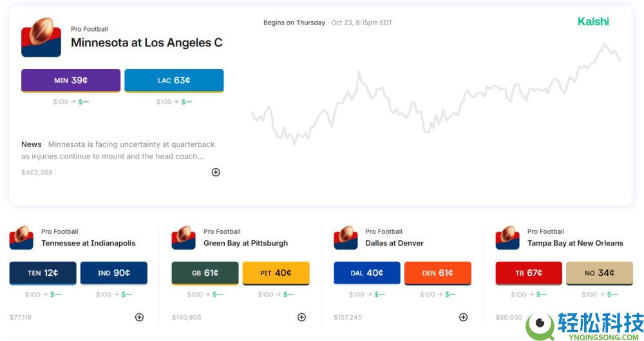The image size is (644, 341).
Task: Expand the Dallas at Denver plus icon
Action: coord(463,317)
